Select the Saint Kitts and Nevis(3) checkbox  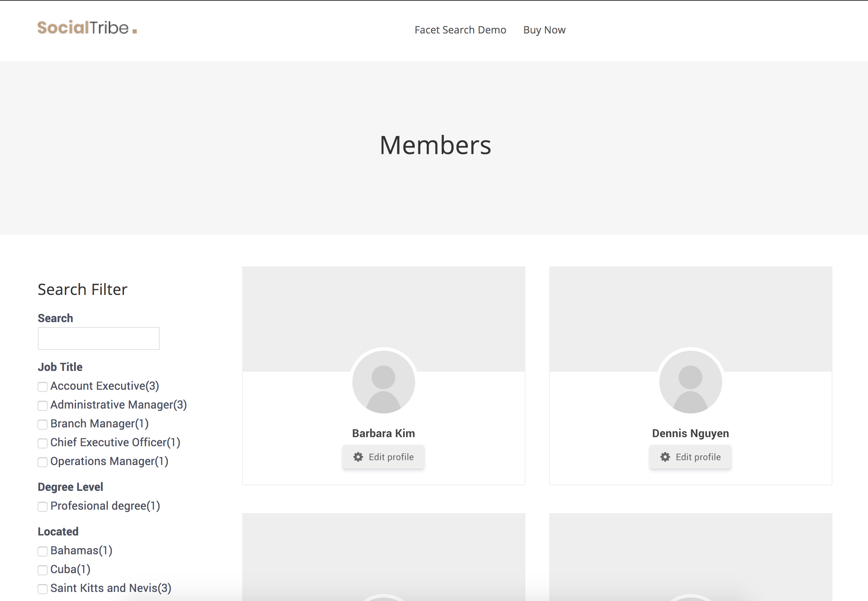point(43,589)
